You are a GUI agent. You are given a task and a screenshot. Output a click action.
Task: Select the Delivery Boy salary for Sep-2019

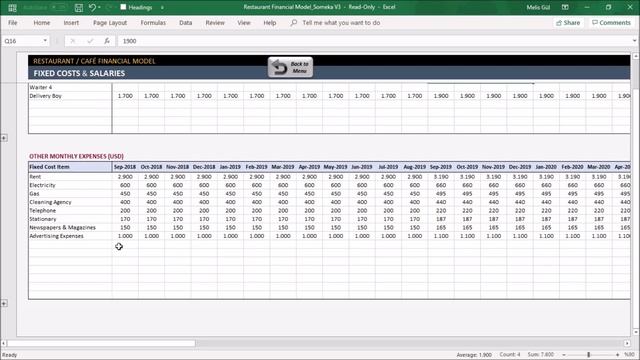[441, 96]
